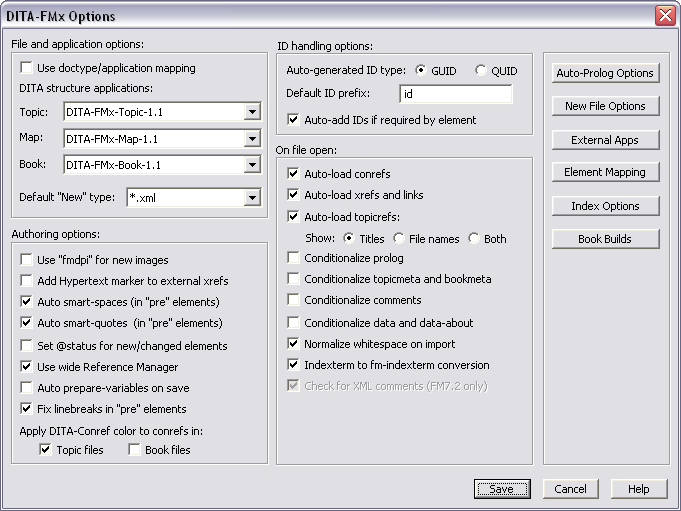Enable Use doctype/application mapping
Viewport: 681px width, 511px height.
coord(26,68)
